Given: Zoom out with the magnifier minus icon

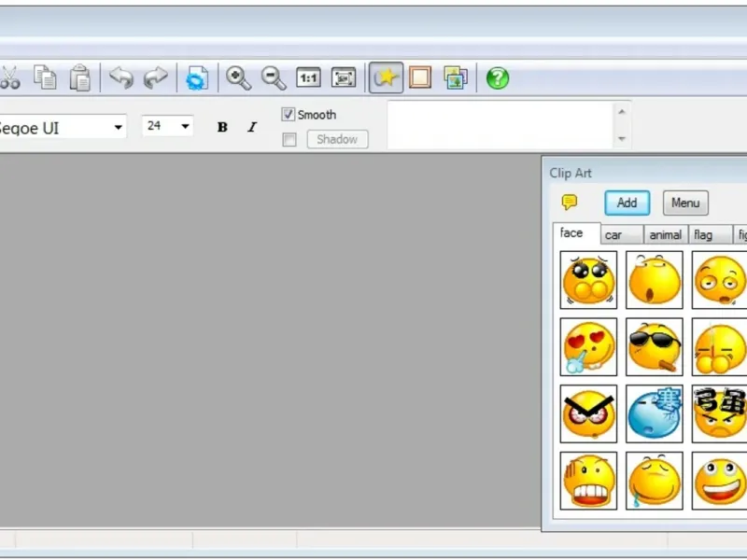Looking at the screenshot, I should pos(274,77).
